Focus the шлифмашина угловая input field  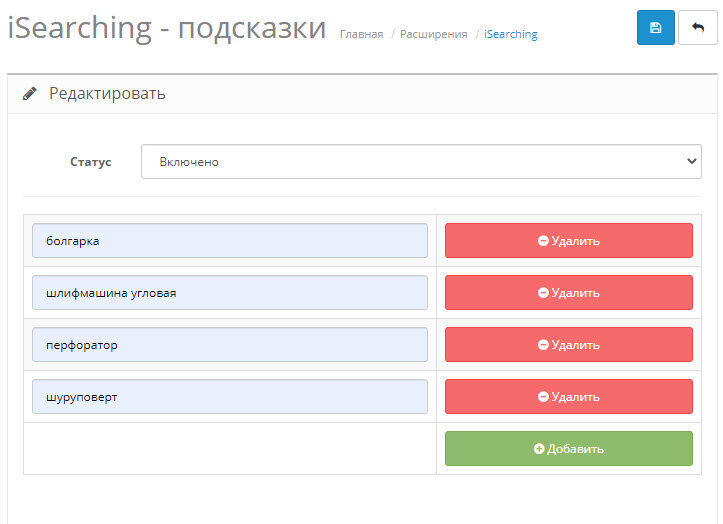click(x=229, y=293)
